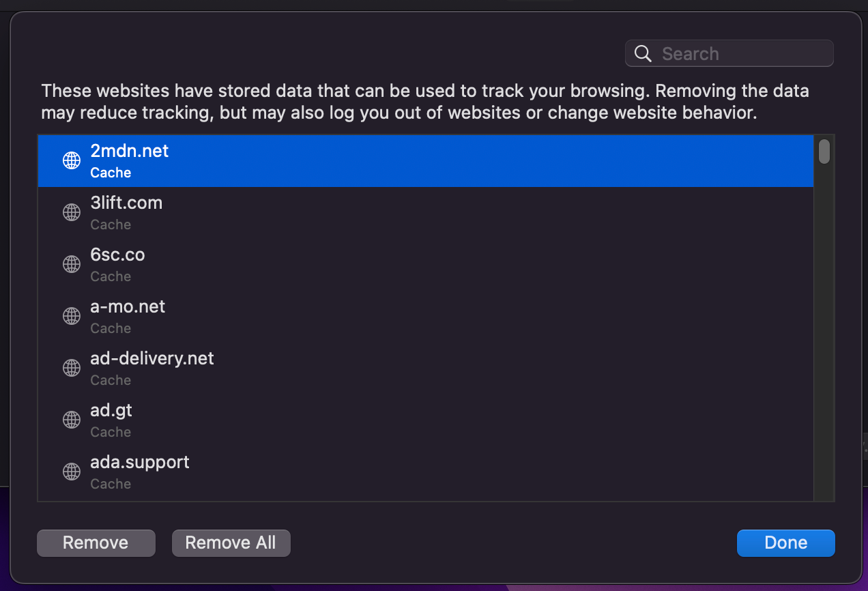Viewport: 868px width, 591px height.
Task: Focus the Search input field
Action: (729, 53)
